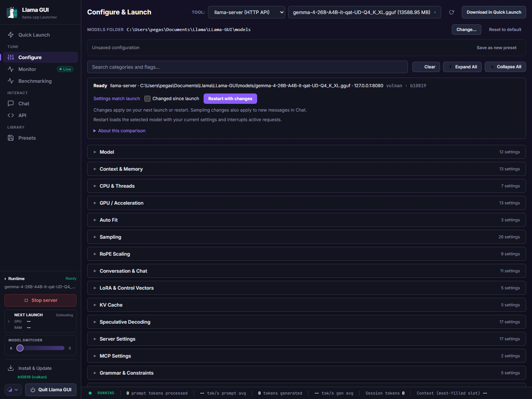The height and width of the screenshot is (399, 532).
Task: Expand the Server Settings category
Action: coord(306,339)
